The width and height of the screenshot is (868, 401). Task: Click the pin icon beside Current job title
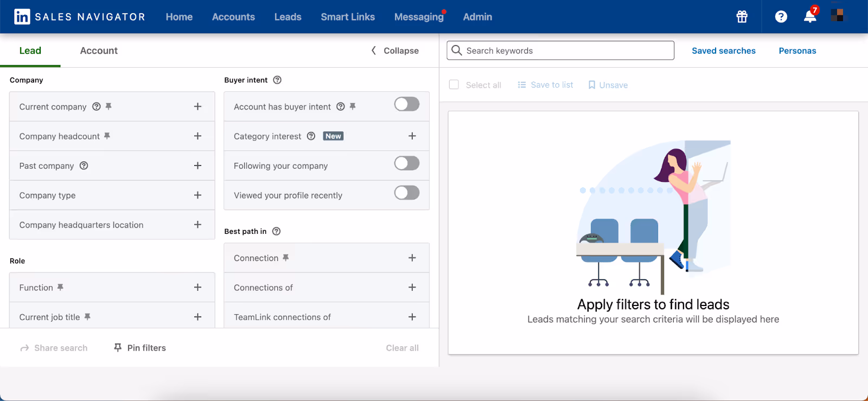coord(87,316)
